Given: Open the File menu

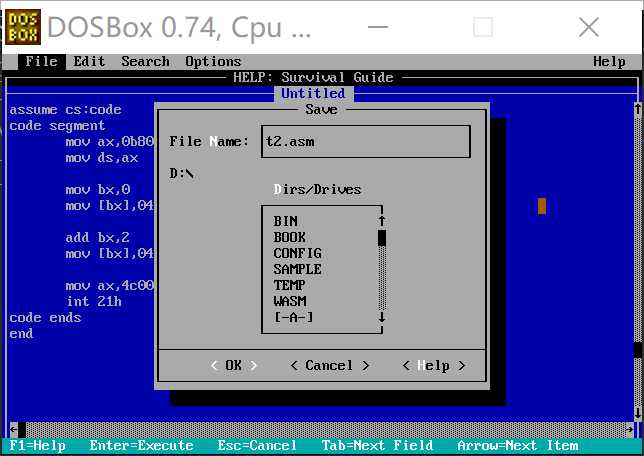Looking at the screenshot, I should 41,62.
